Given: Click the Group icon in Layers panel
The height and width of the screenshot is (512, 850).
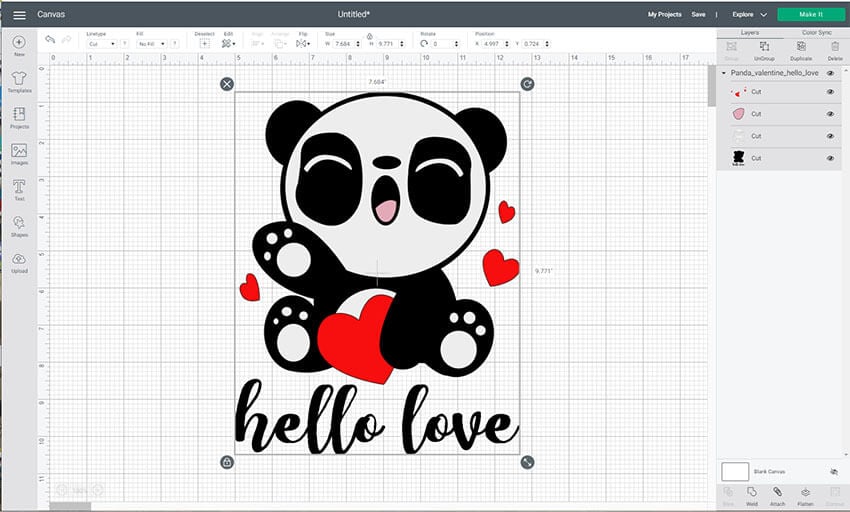Looking at the screenshot, I should click(x=731, y=47).
